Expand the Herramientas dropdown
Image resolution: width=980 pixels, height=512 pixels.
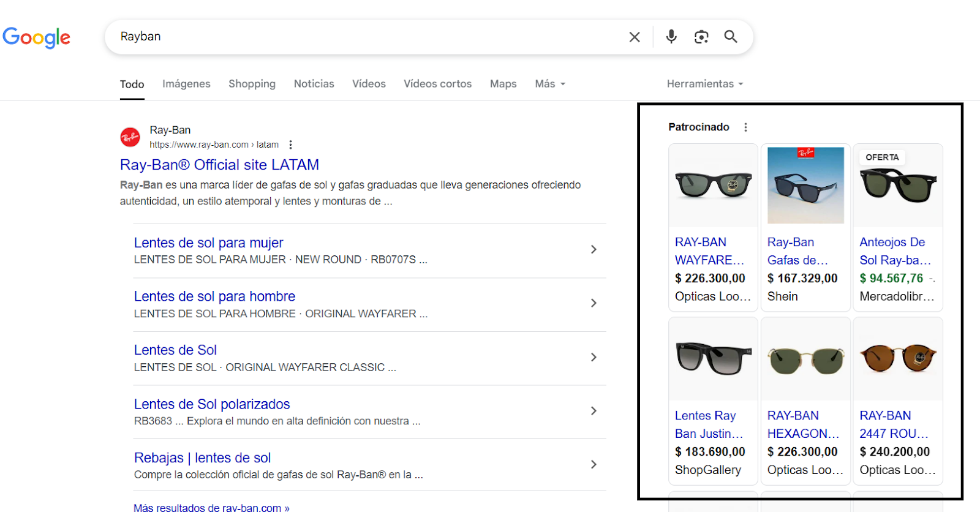(x=705, y=84)
